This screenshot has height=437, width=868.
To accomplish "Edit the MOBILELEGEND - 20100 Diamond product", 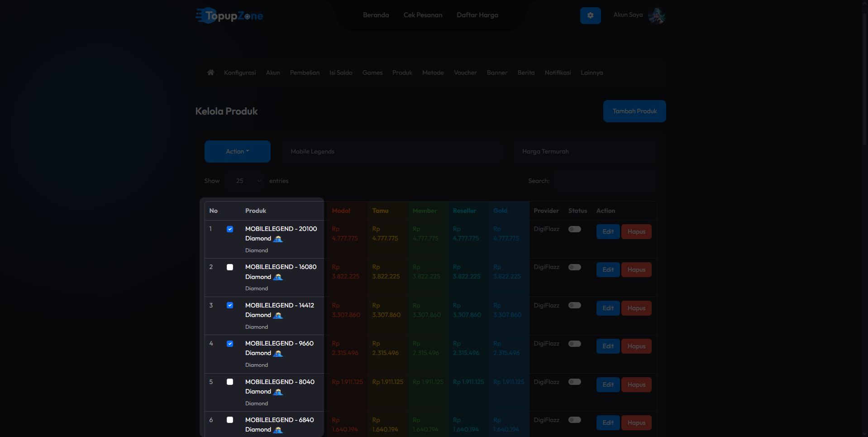I will [608, 231].
